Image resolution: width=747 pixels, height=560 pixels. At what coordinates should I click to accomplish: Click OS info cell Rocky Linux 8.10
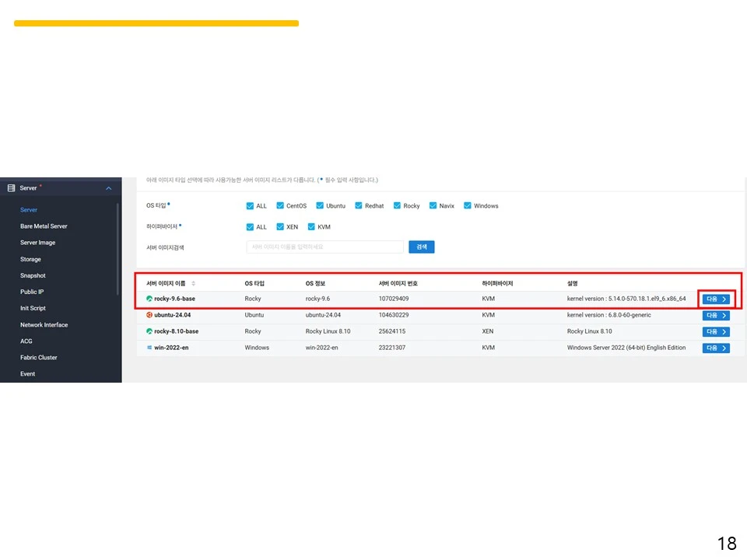coord(328,331)
